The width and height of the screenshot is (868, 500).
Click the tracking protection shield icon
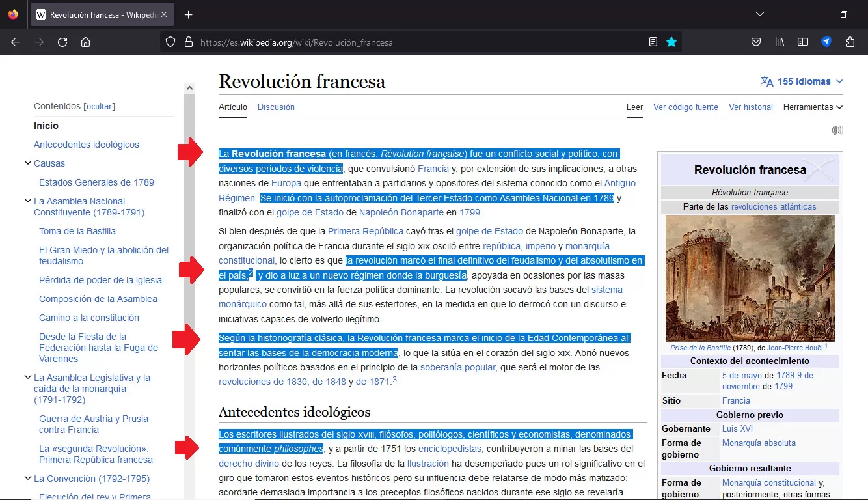pos(170,42)
